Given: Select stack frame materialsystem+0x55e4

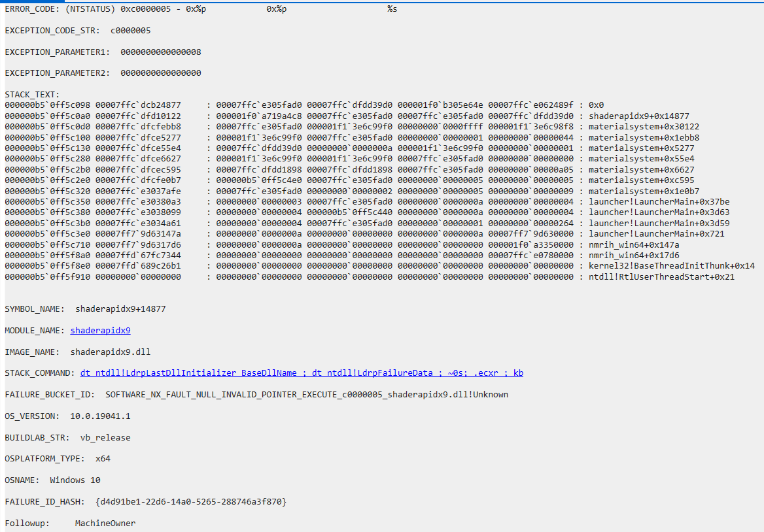Looking at the screenshot, I should pos(641,159).
